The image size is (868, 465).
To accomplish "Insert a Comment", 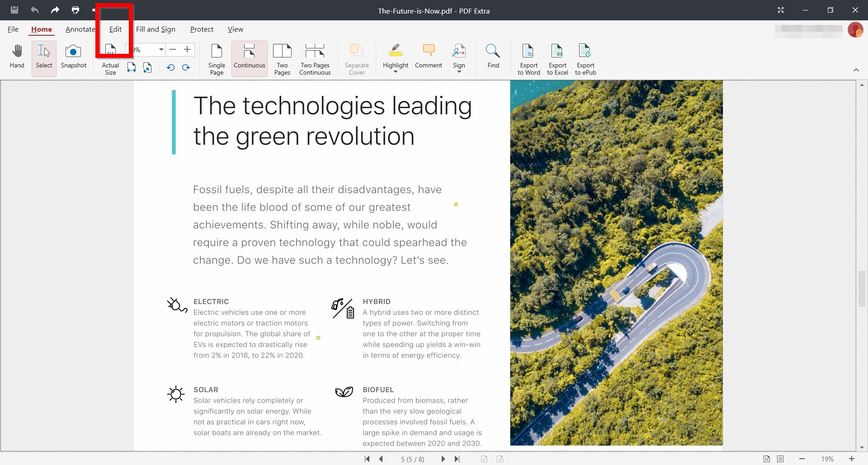I will tap(428, 57).
